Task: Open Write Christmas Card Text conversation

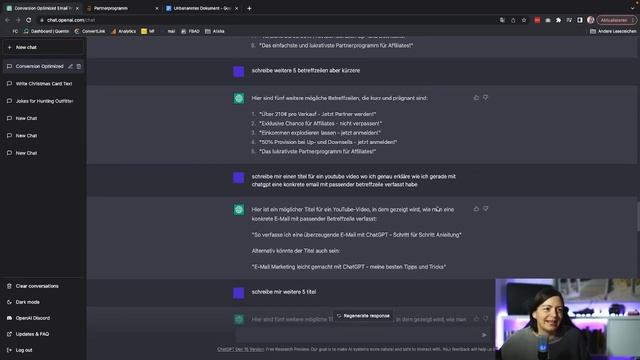Action: (43, 84)
